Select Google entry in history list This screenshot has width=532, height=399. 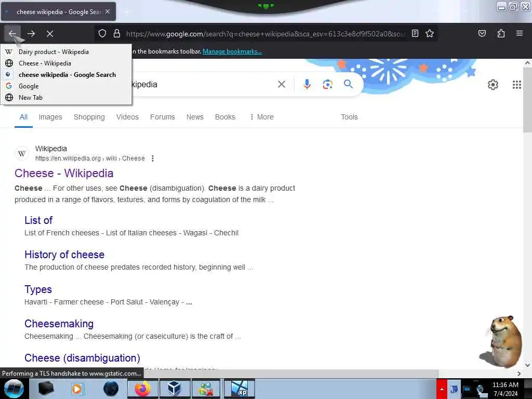pyautogui.click(x=66, y=86)
